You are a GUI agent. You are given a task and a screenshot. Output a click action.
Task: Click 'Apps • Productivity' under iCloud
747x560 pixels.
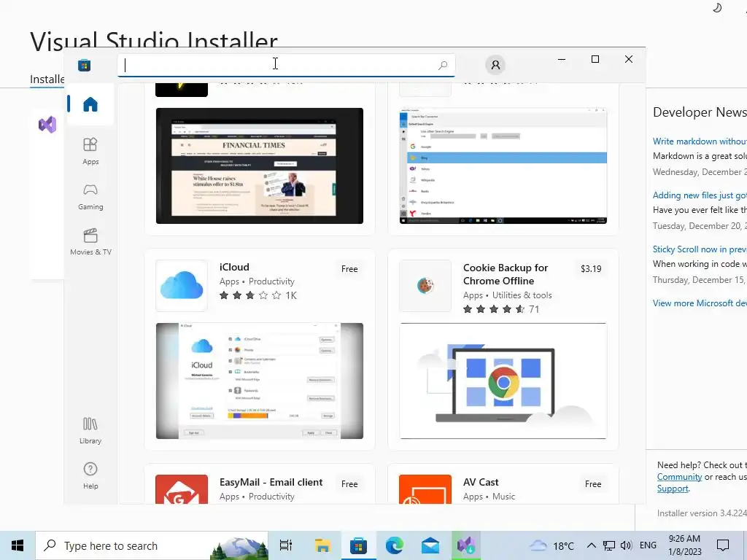click(257, 281)
